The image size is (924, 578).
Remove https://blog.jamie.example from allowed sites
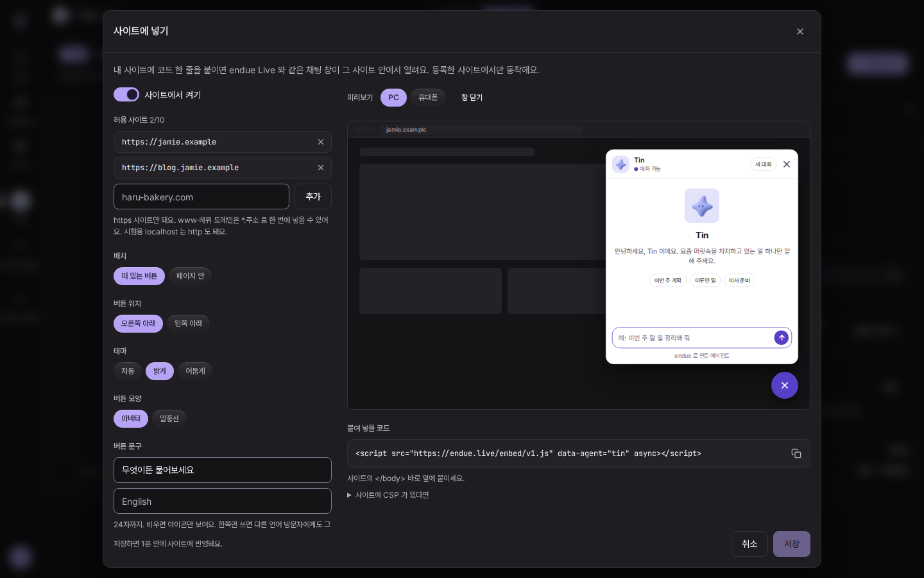click(x=321, y=168)
